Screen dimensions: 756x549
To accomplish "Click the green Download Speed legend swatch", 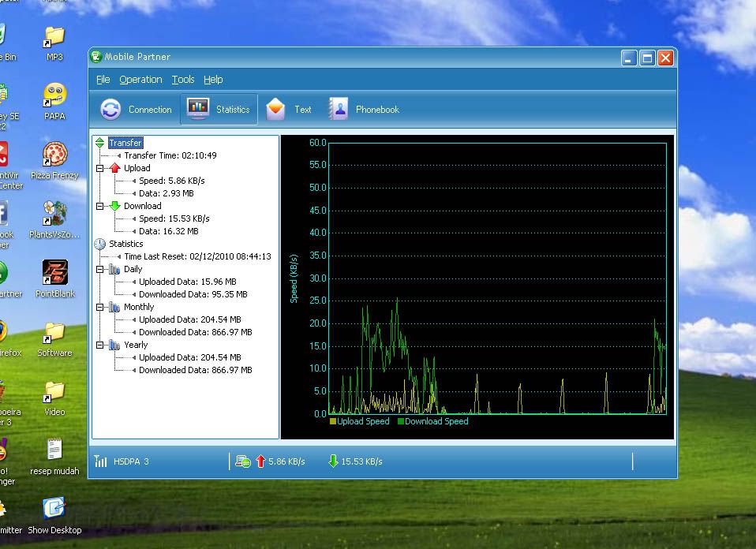I will 401,421.
